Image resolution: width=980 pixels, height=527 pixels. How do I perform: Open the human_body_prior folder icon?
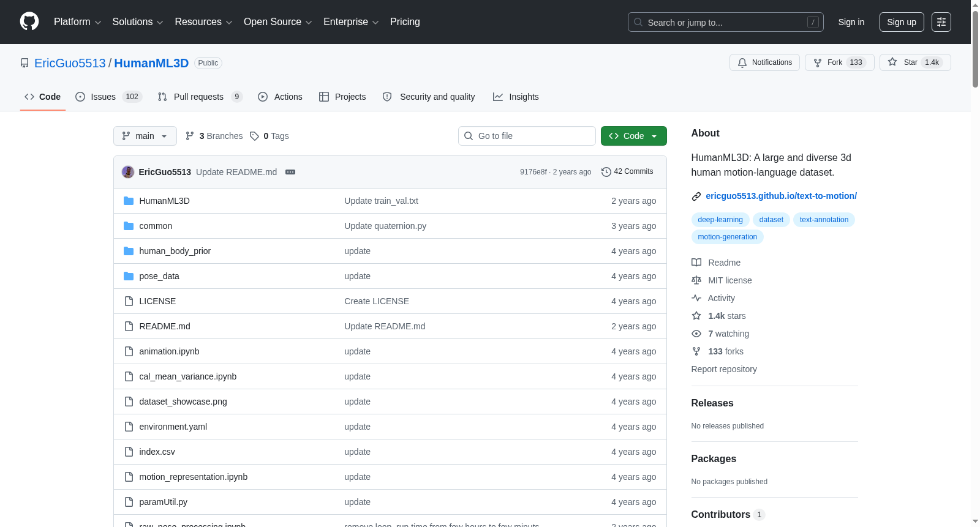129,251
